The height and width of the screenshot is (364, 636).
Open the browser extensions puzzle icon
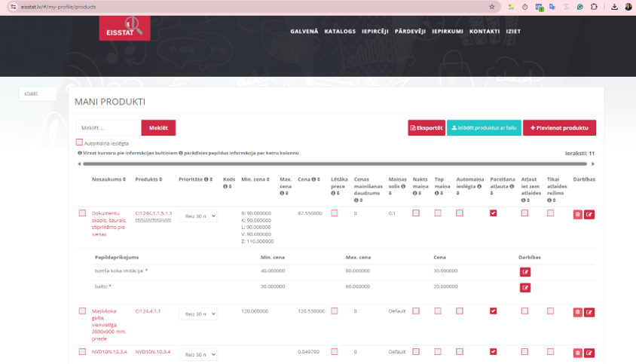(594, 6)
